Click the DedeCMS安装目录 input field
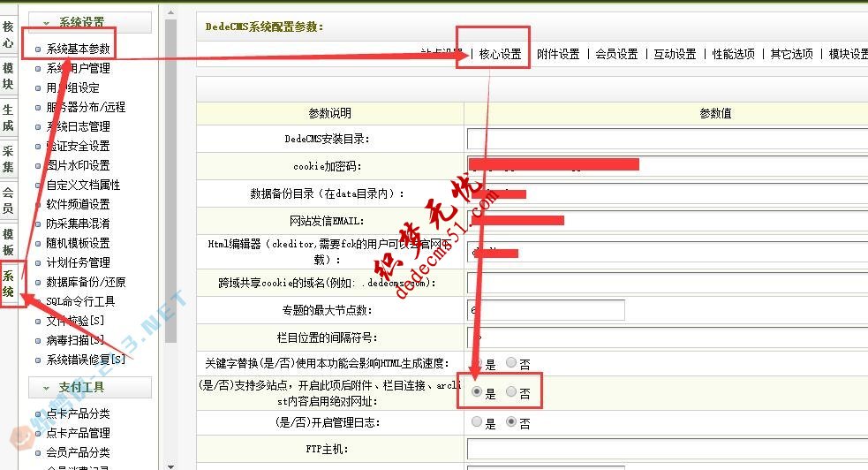 click(668, 139)
